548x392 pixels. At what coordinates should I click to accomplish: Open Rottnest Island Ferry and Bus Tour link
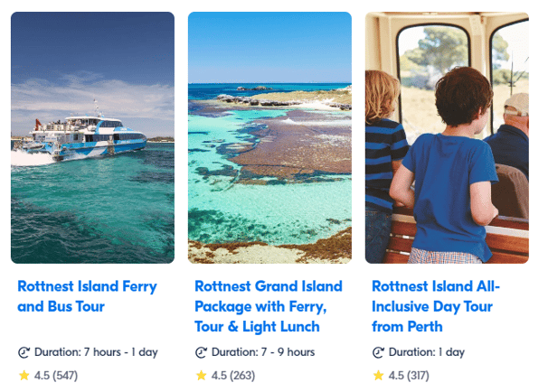[x=88, y=296]
